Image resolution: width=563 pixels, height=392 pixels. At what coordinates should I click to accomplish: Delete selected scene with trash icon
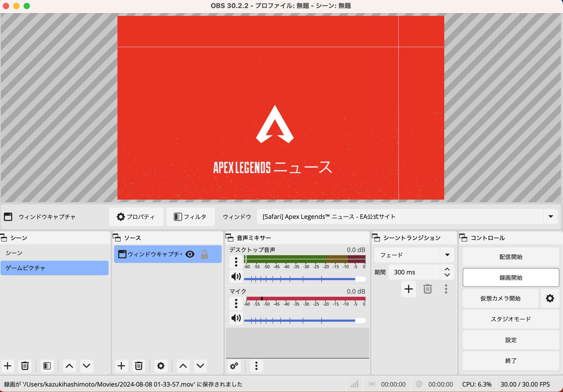click(25, 366)
